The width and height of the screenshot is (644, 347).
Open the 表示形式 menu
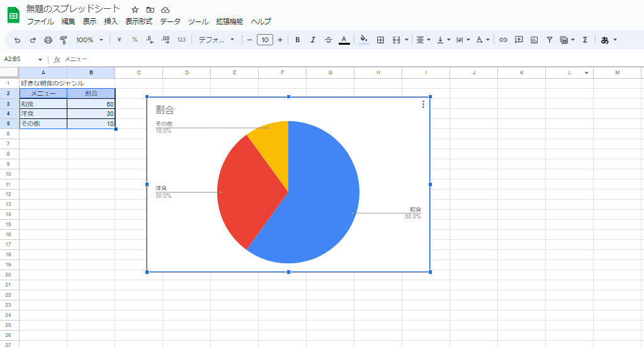point(139,21)
